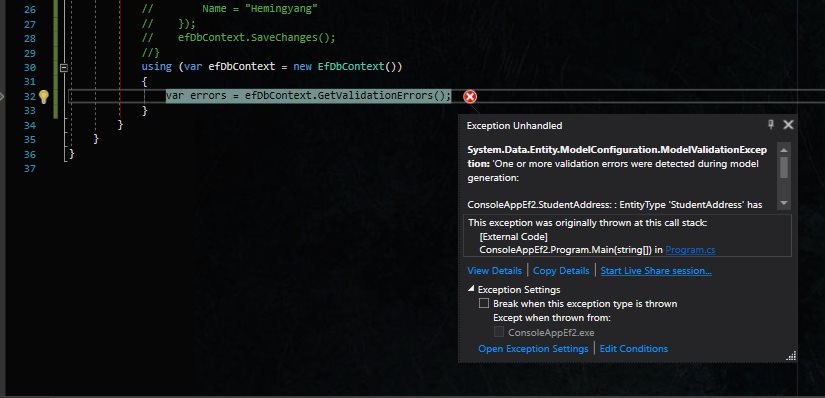Viewport: 825px width, 398px height.
Task: Collapse the Exception Settings section
Action: click(x=471, y=289)
